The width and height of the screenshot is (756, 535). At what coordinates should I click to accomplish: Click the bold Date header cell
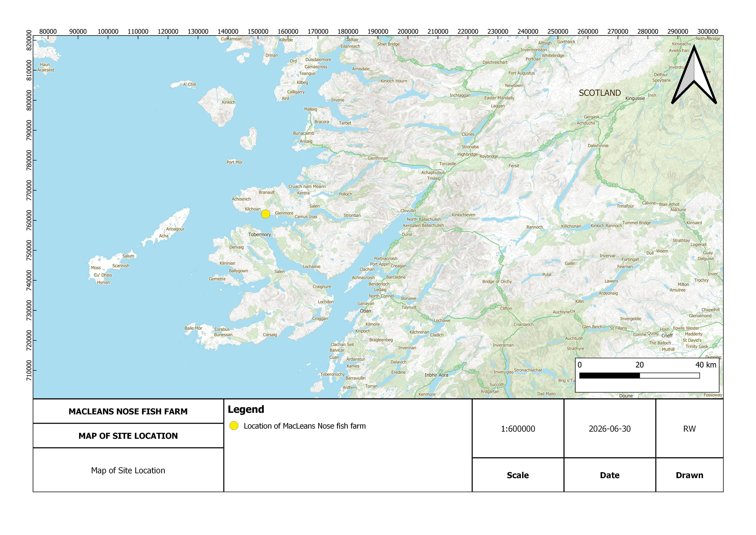coord(610,475)
